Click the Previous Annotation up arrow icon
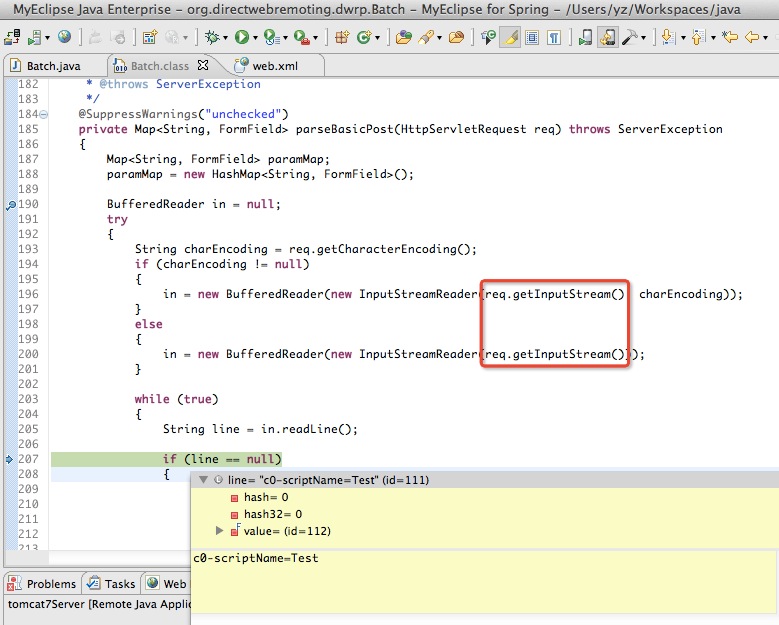Viewport: 779px width, 625px height. [698, 37]
